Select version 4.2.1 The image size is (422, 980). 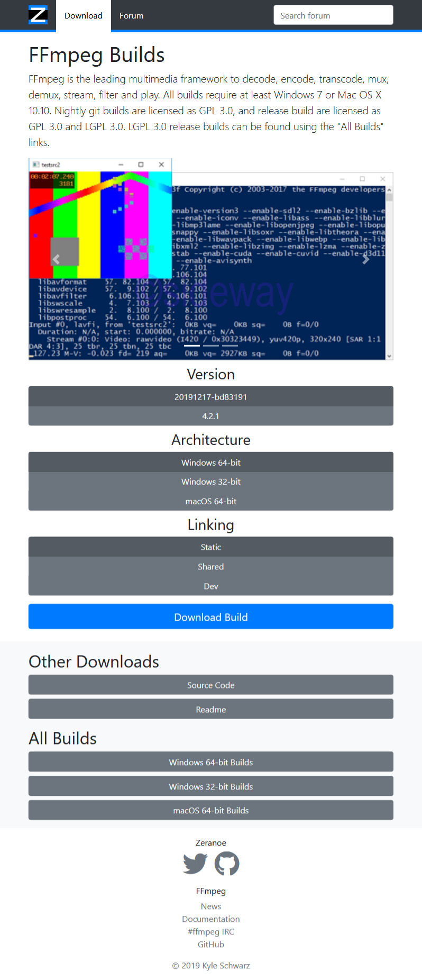(211, 416)
